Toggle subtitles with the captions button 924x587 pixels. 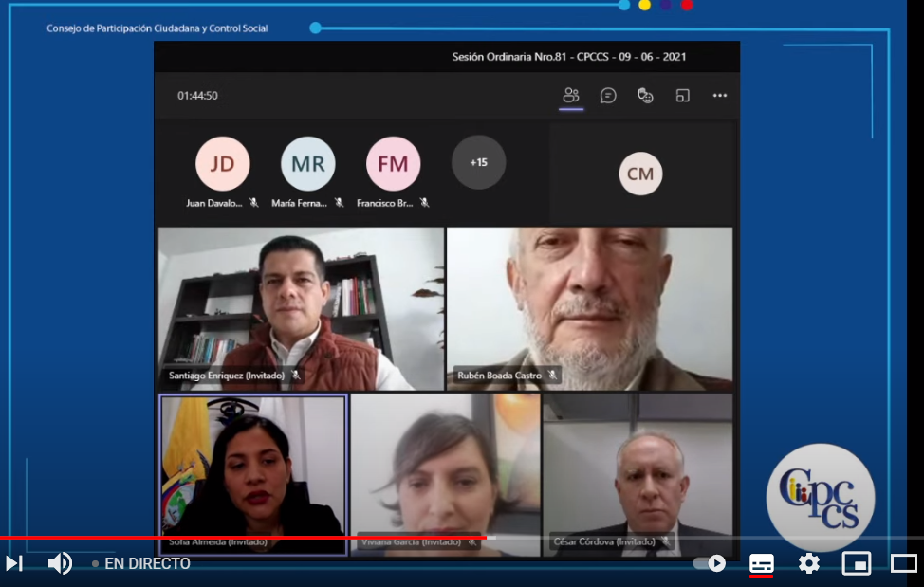pos(762,563)
